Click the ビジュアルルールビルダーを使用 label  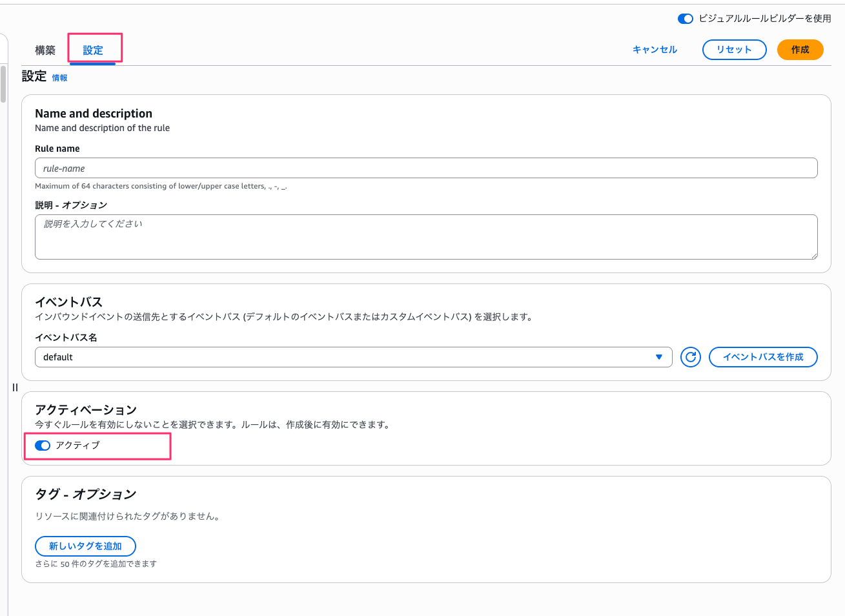point(765,19)
